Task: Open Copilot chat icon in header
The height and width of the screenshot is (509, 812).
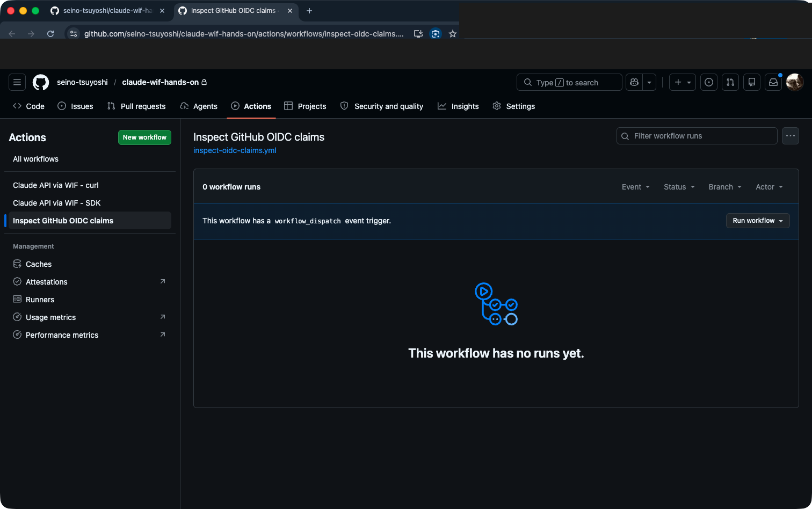Action: pos(634,82)
